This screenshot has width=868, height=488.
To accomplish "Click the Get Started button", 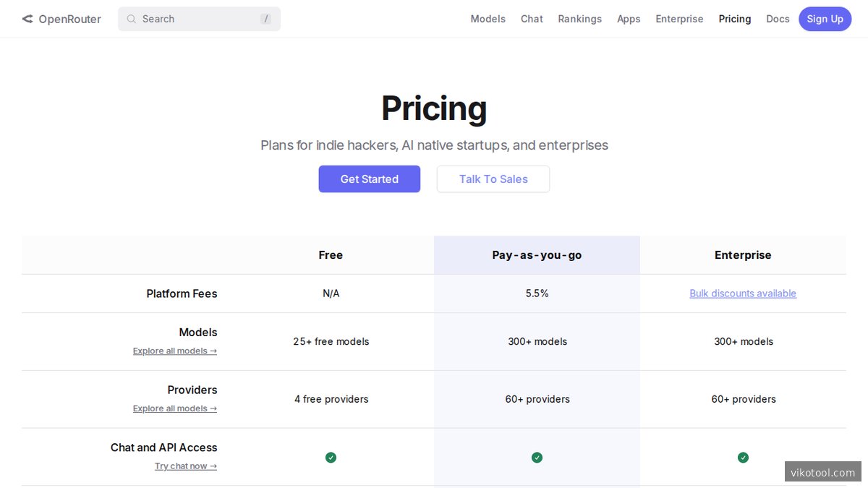I will point(369,179).
